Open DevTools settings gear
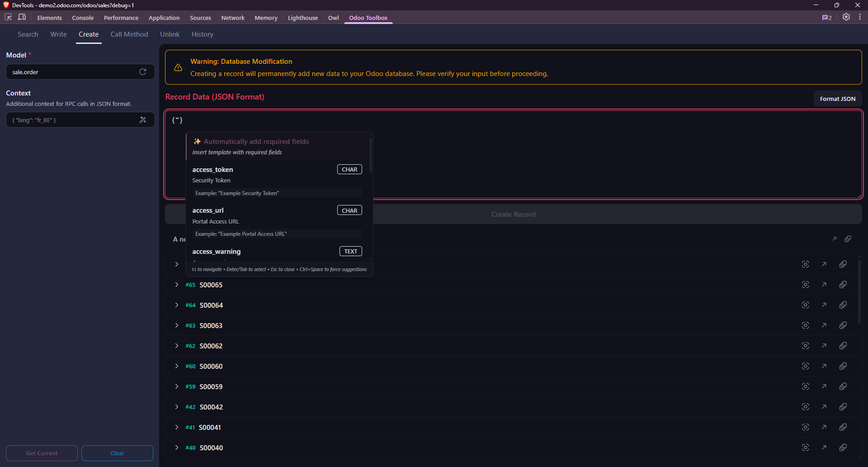The height and width of the screenshot is (467, 868). pos(846,17)
